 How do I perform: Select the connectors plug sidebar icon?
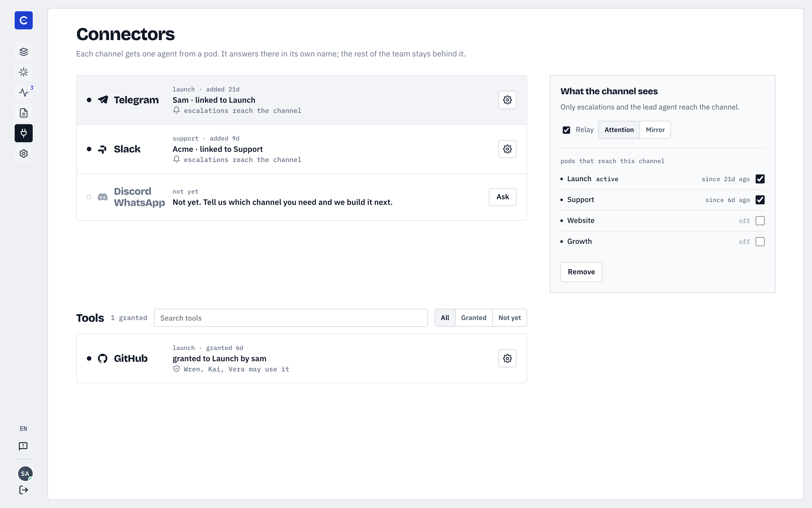[x=23, y=133]
